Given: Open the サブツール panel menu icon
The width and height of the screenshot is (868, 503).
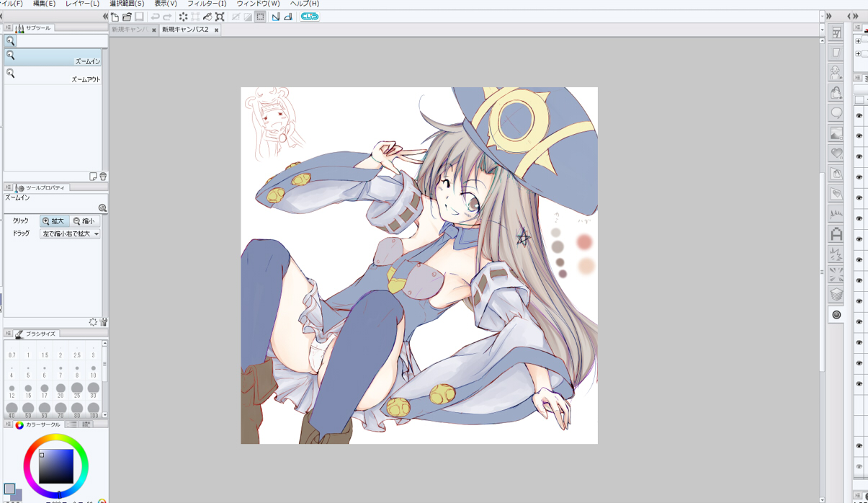Looking at the screenshot, I should click(x=8, y=28).
